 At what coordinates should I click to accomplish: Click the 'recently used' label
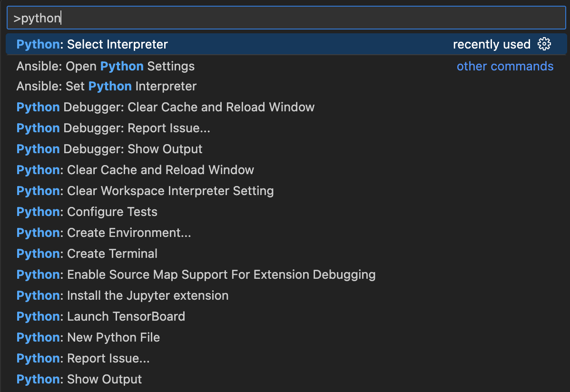(x=491, y=44)
